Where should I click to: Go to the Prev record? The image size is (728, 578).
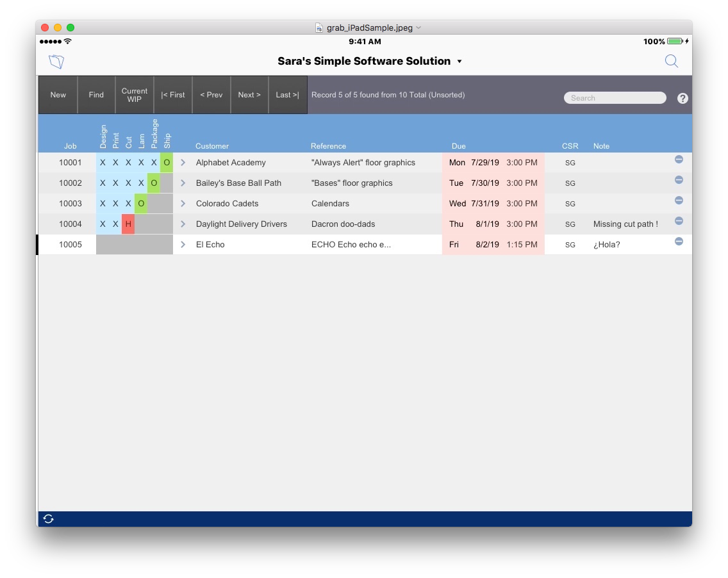point(211,95)
